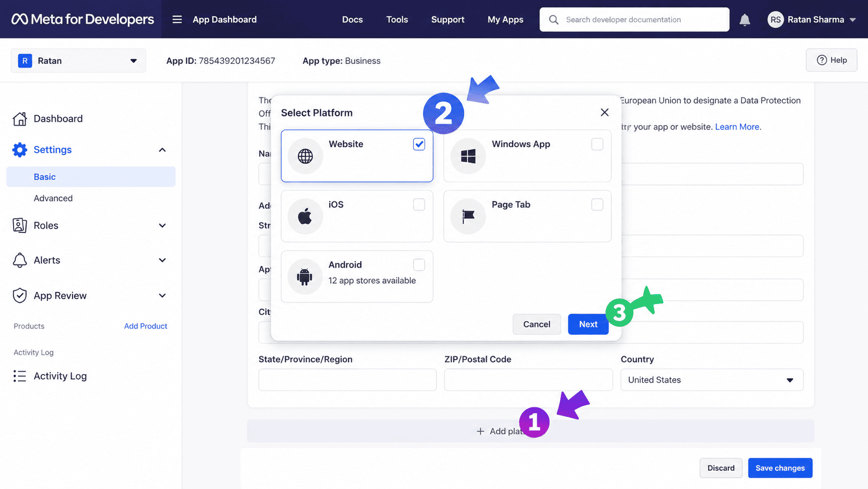
Task: Open the Support menu
Action: pos(447,20)
